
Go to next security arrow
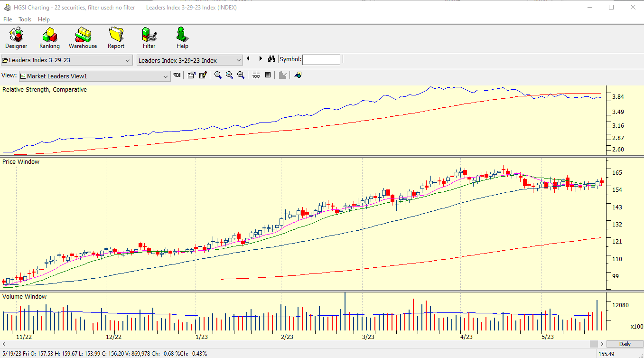tap(261, 59)
